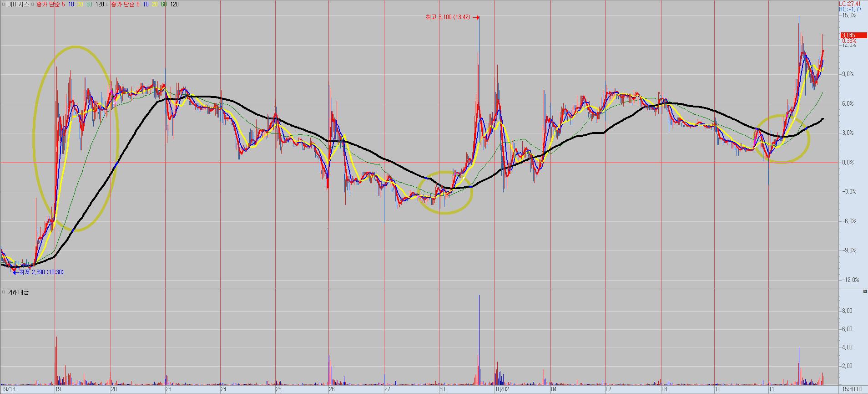Select yellow 20 period in first moving average legend
Image resolution: width=868 pixels, height=394 pixels.
[x=79, y=4]
